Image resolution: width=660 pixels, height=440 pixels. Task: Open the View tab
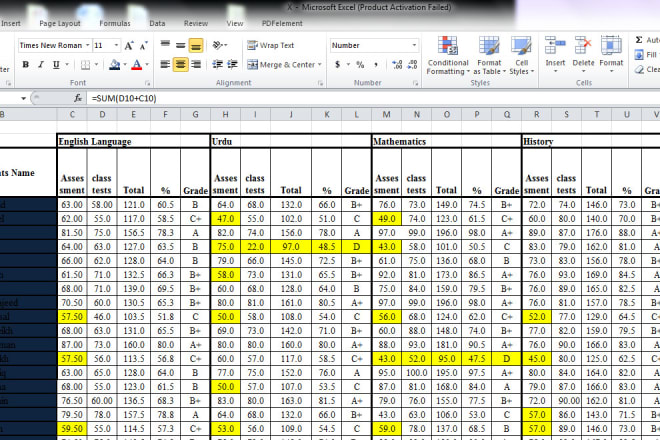[x=235, y=23]
